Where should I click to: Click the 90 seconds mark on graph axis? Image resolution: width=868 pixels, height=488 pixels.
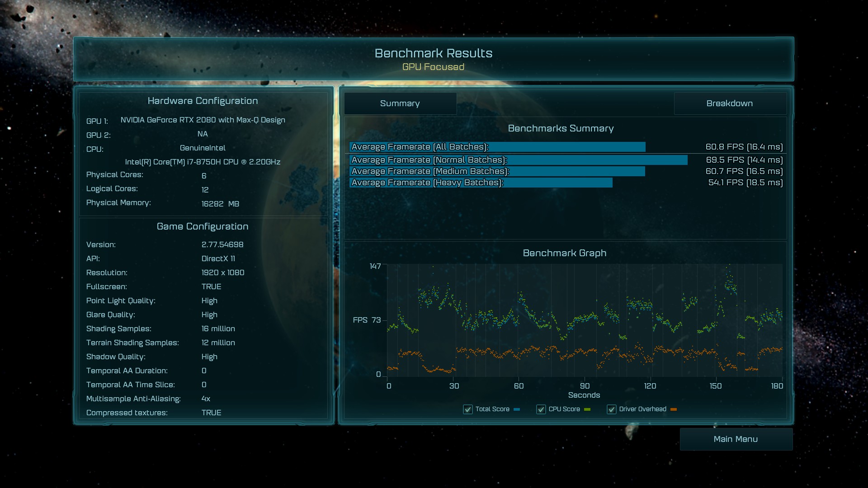pos(585,386)
